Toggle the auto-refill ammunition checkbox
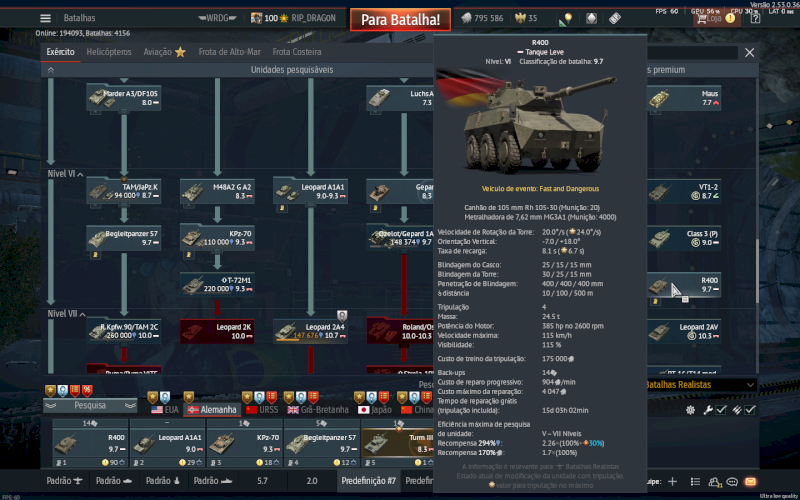 (x=749, y=410)
